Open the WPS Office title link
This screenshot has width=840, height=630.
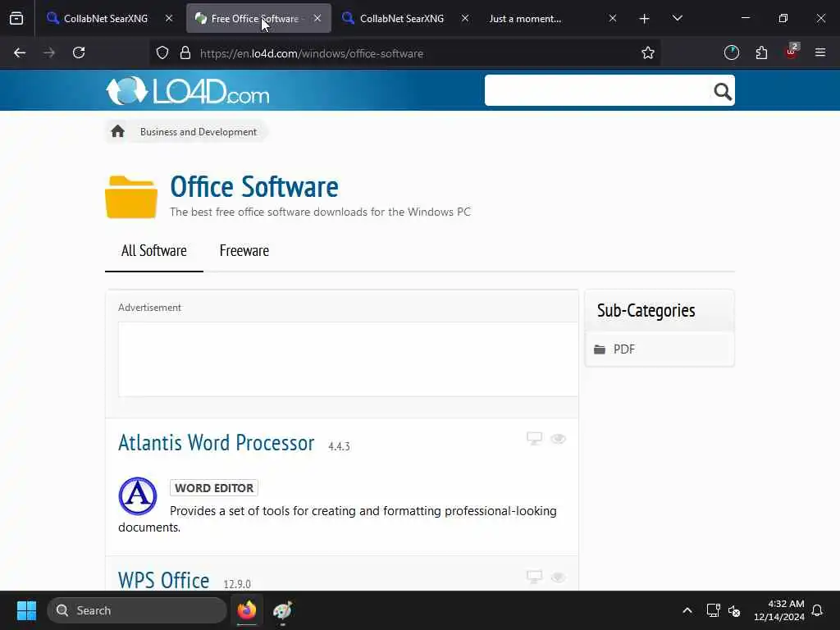coord(163,581)
